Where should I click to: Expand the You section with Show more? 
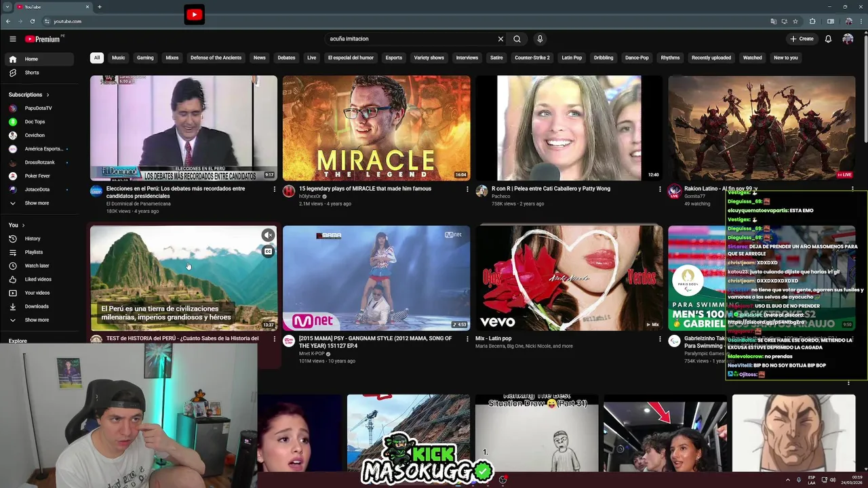click(37, 320)
